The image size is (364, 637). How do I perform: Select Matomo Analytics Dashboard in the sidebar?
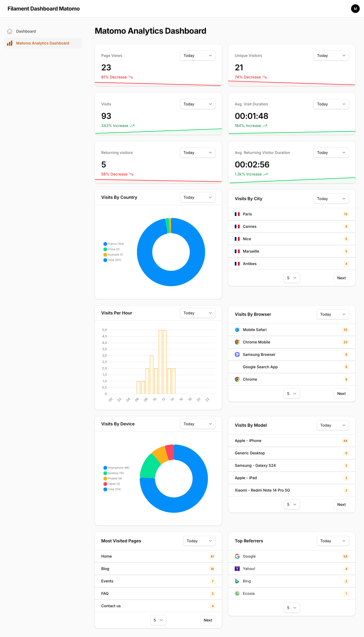43,43
